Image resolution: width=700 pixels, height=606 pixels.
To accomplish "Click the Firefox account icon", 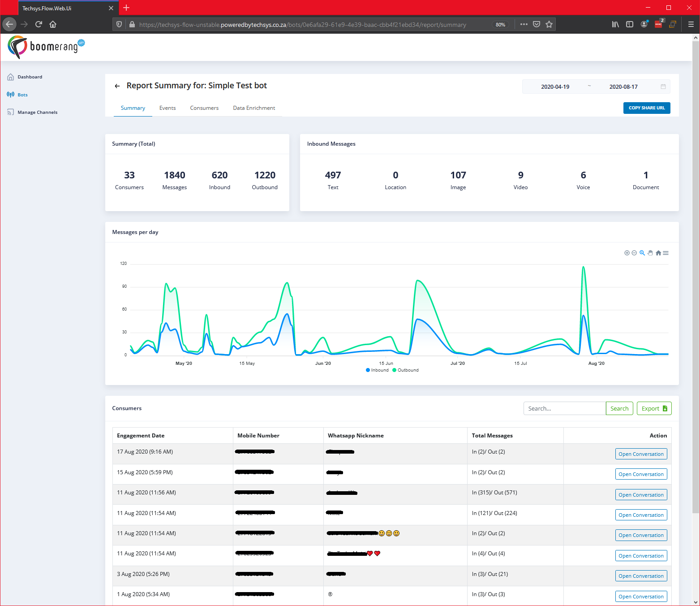I will tap(644, 24).
